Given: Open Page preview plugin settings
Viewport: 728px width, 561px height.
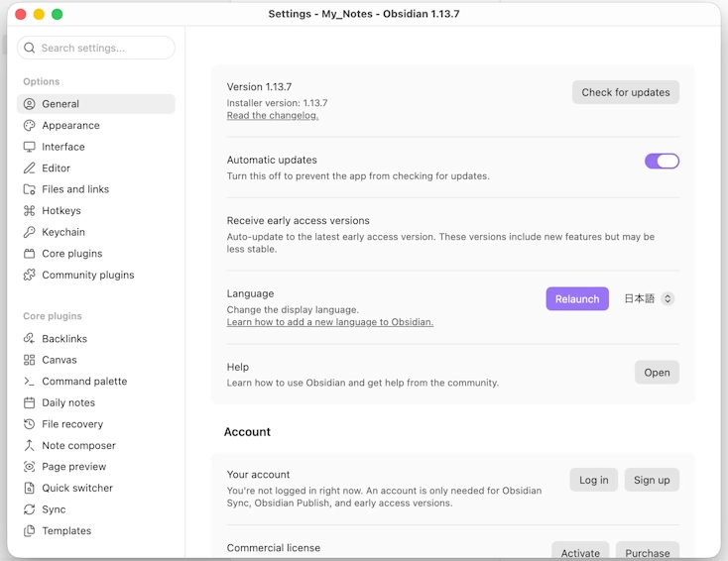Looking at the screenshot, I should [x=96, y=467].
